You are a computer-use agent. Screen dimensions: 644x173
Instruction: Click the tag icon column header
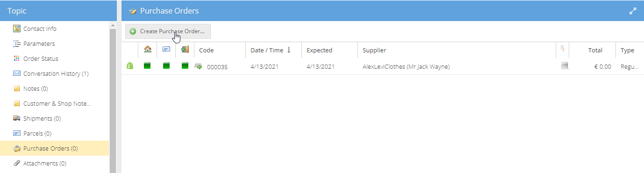point(563,49)
